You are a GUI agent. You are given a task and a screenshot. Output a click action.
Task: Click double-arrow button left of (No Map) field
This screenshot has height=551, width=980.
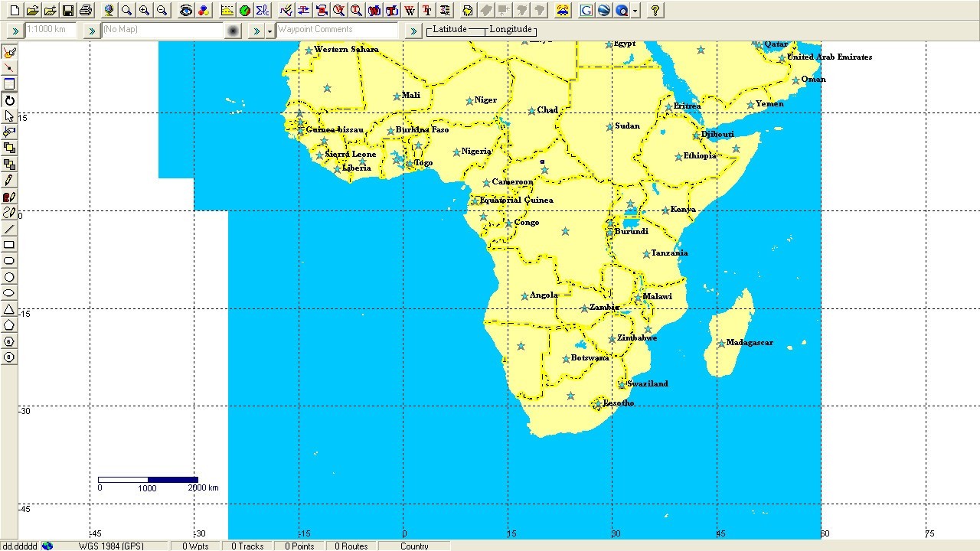(x=92, y=31)
